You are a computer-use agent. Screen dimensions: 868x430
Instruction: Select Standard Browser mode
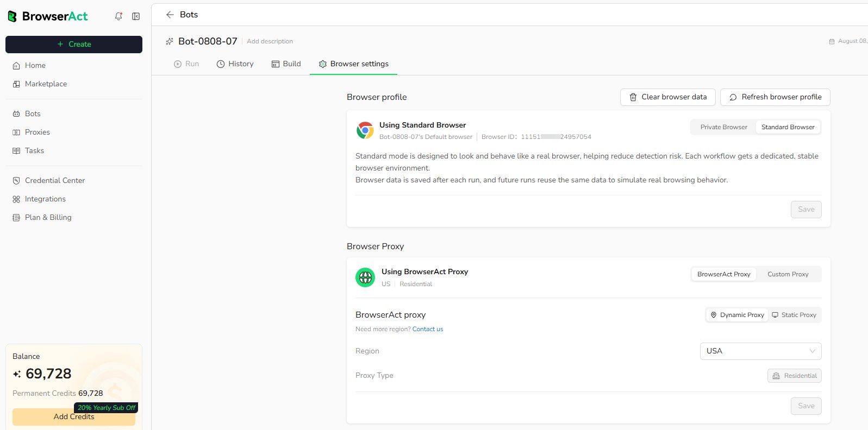click(x=788, y=127)
